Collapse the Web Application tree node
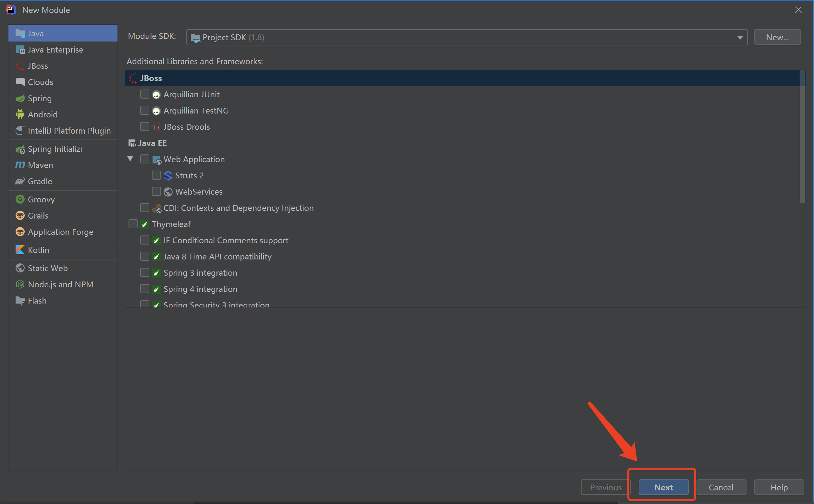The width and height of the screenshot is (814, 504). [x=130, y=159]
